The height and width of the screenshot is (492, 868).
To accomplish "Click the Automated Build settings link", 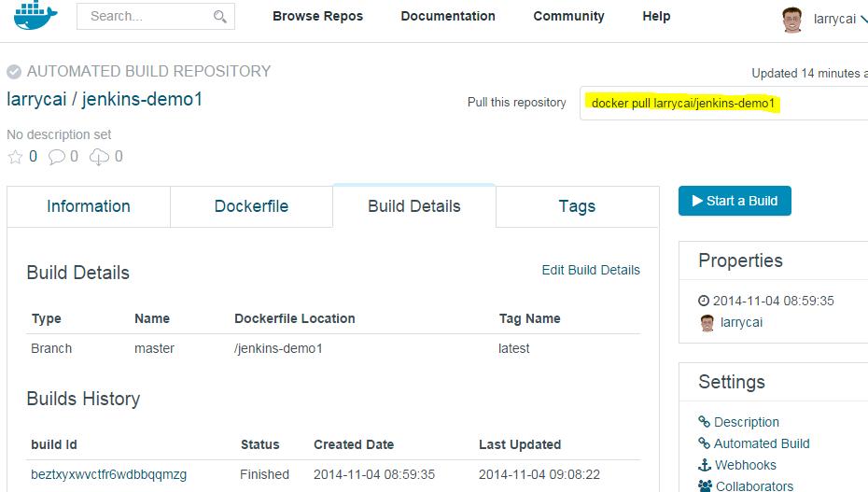I will pos(761,443).
